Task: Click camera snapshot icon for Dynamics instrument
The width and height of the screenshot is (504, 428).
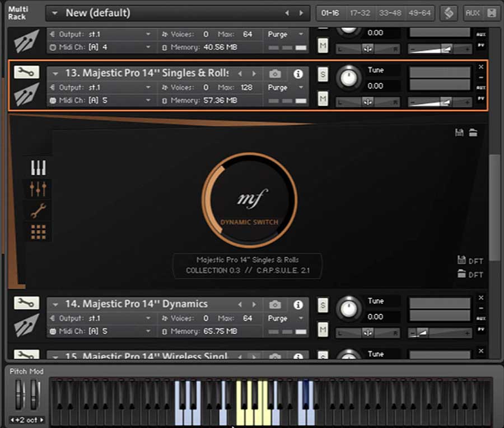Action: tap(275, 304)
